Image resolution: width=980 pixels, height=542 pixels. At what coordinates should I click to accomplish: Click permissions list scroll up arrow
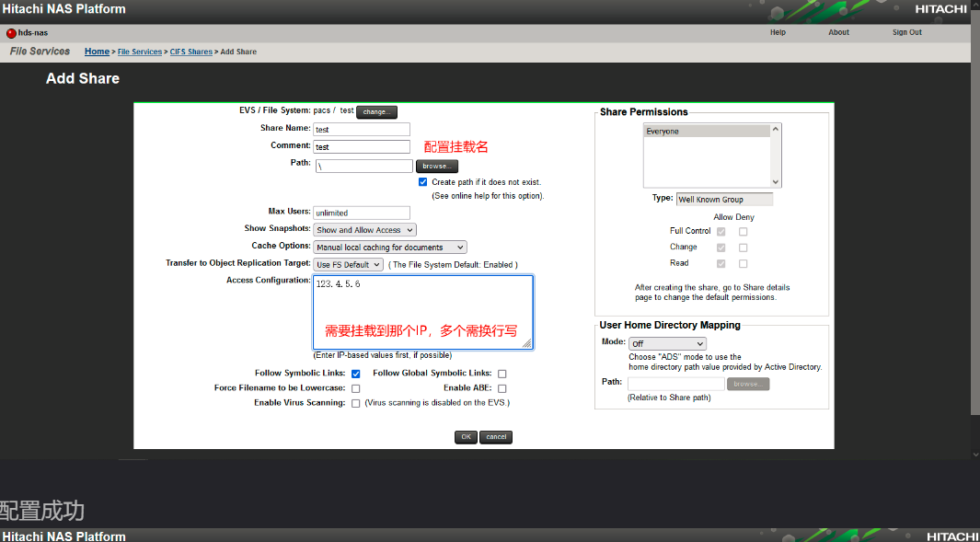[776, 130]
